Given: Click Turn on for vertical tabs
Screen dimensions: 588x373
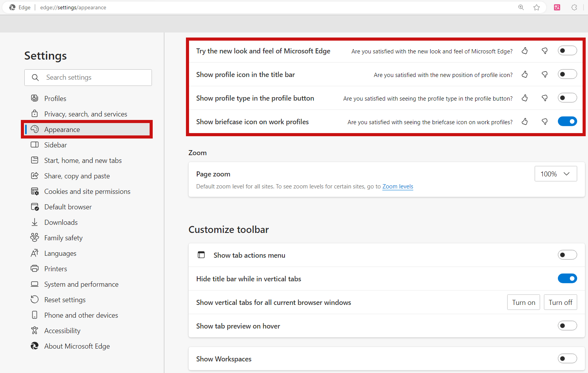Looking at the screenshot, I should pyautogui.click(x=523, y=302).
